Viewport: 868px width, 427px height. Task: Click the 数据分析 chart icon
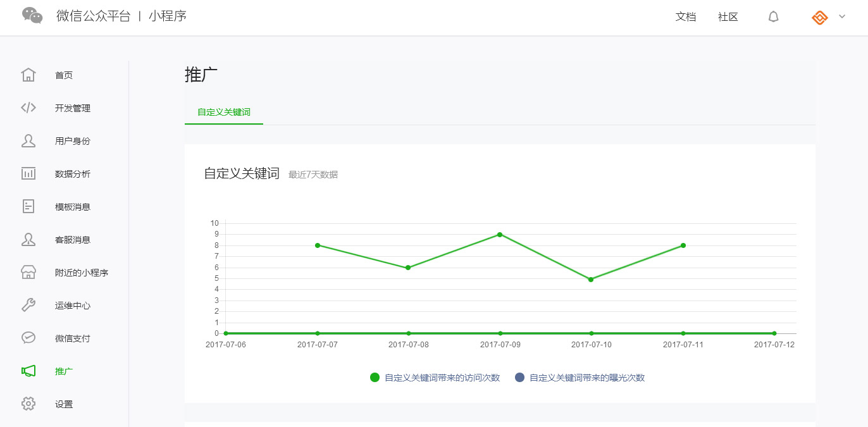point(28,174)
